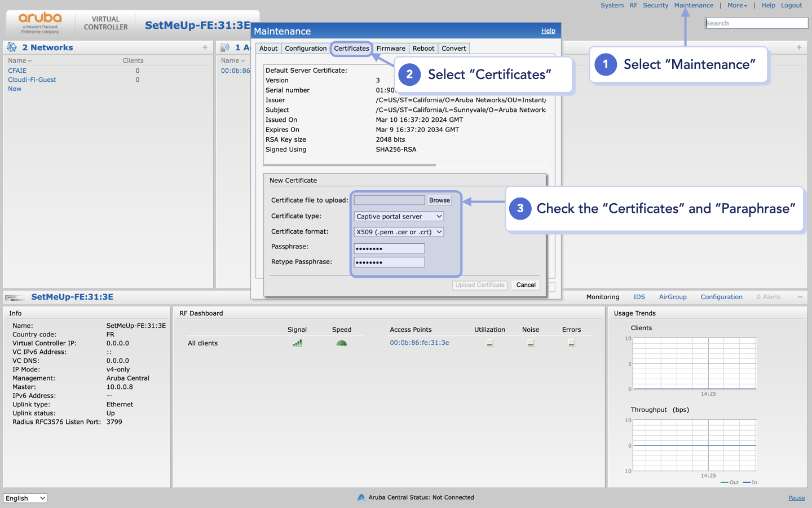Click the Aruba Central status icon
Screen dimensions: 812x508
361,497
